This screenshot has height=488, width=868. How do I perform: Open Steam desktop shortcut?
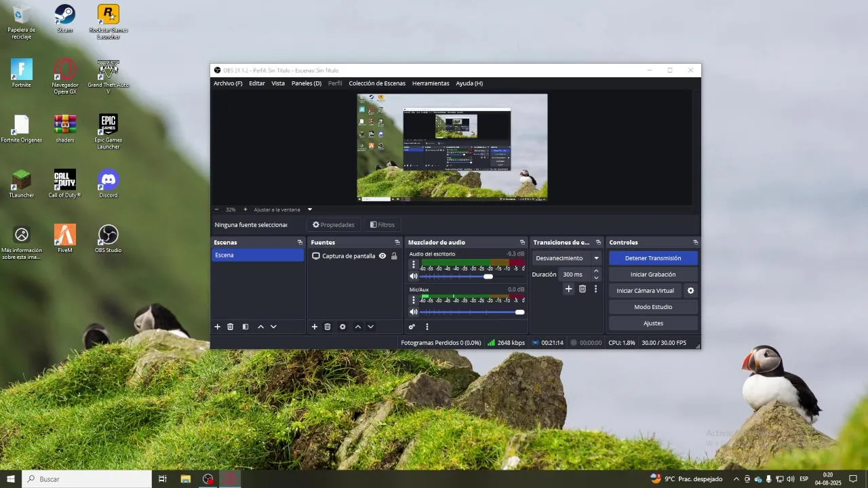pos(65,18)
